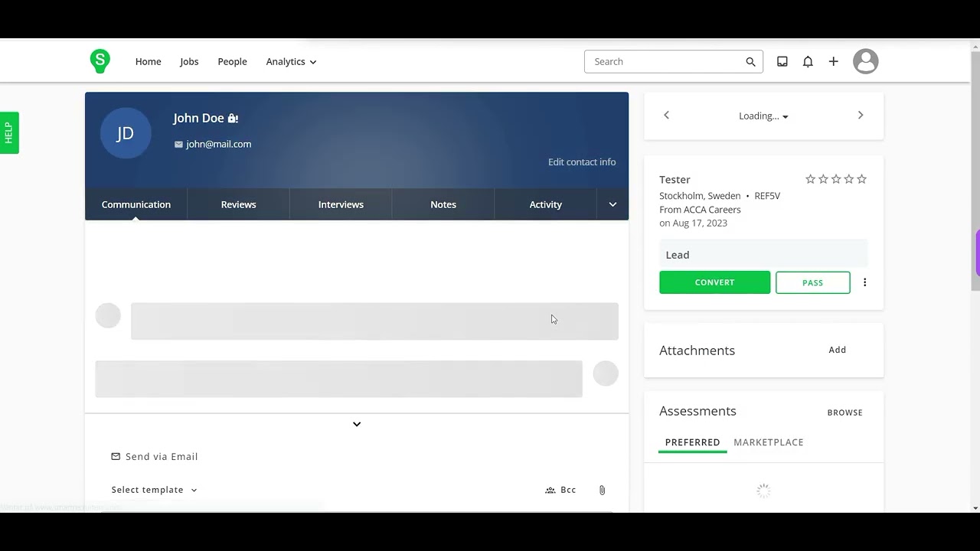
Task: Open the three-dot more options menu
Action: click(865, 282)
